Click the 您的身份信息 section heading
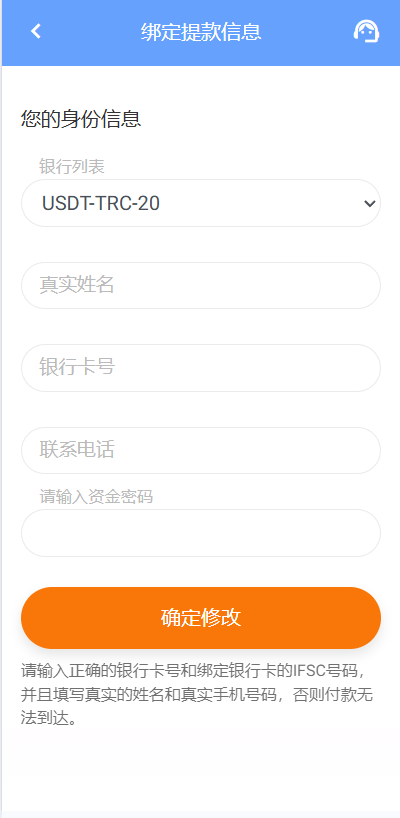 pyautogui.click(x=81, y=119)
